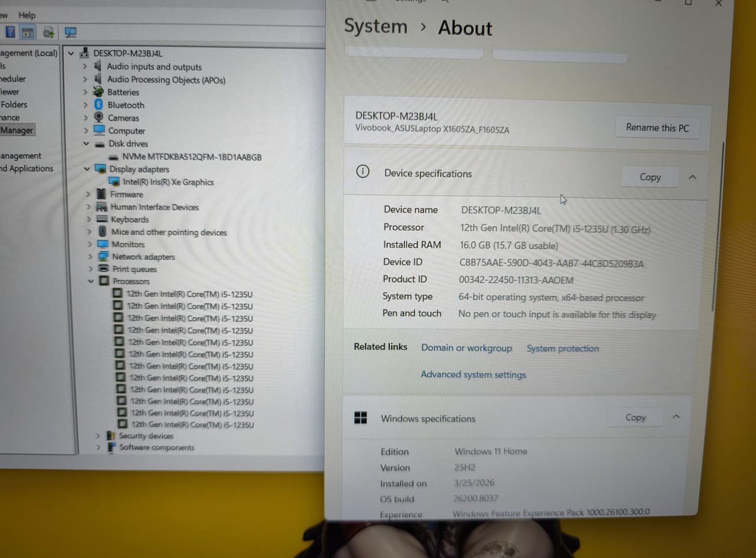Click the Human Interface Devices icon
The image size is (756, 558).
tap(101, 207)
